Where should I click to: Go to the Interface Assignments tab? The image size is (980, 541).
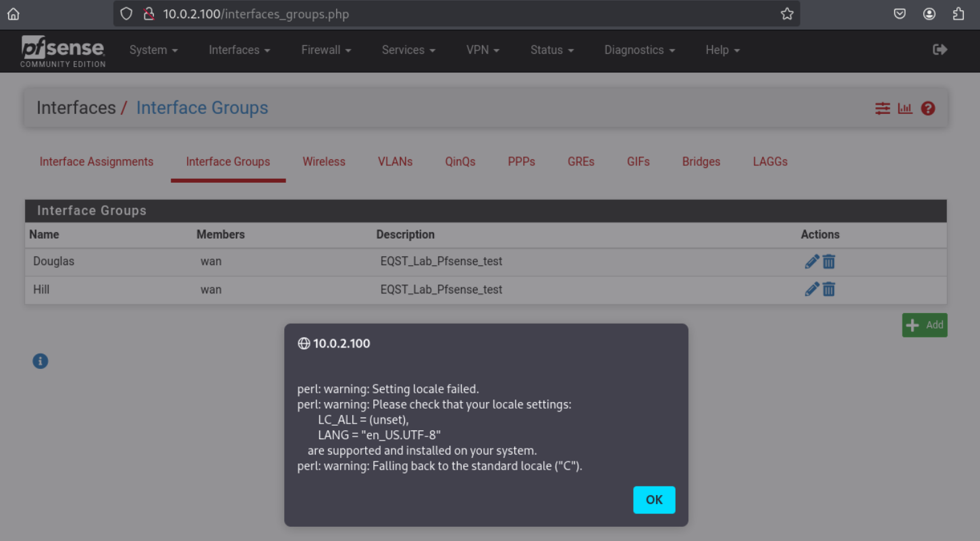[97, 162]
